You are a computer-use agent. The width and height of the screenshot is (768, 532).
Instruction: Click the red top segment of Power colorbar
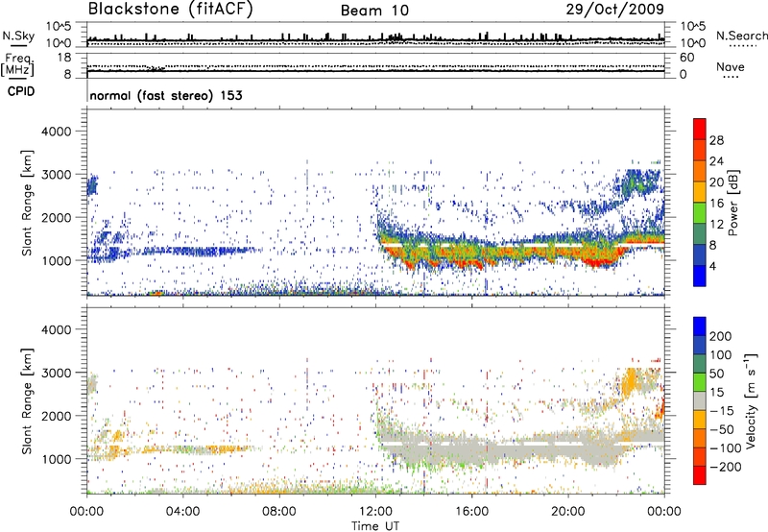[x=700, y=130]
